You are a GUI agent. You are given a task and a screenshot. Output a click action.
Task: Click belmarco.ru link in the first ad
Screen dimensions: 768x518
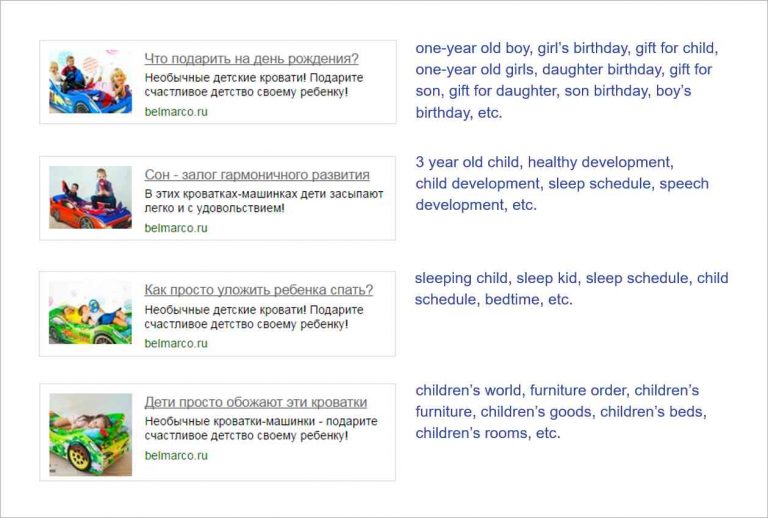pyautogui.click(x=176, y=112)
